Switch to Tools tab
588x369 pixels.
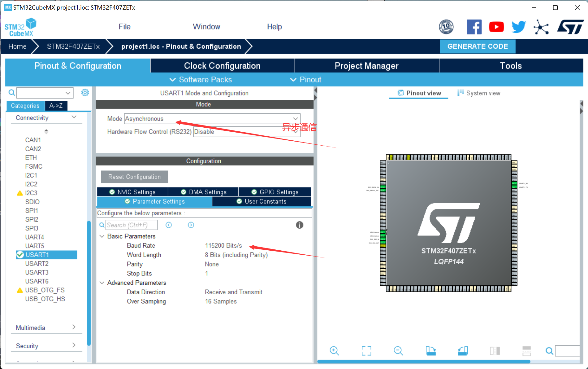pos(511,66)
